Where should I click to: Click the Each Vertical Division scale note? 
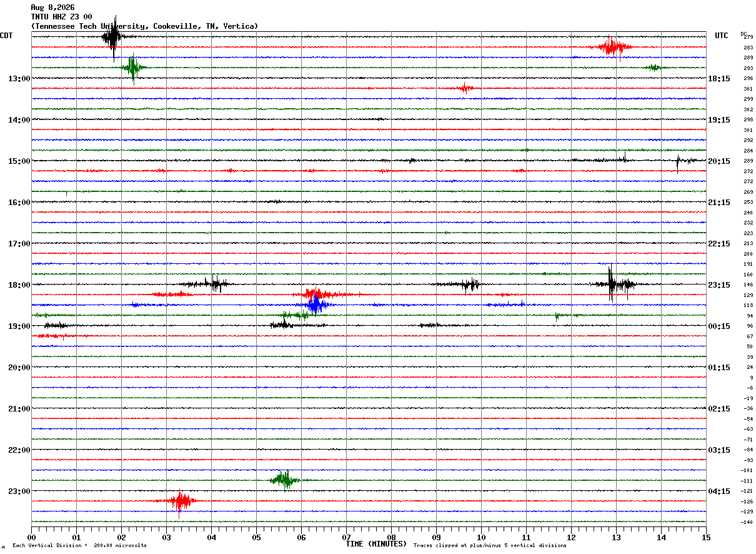pyautogui.click(x=79, y=546)
